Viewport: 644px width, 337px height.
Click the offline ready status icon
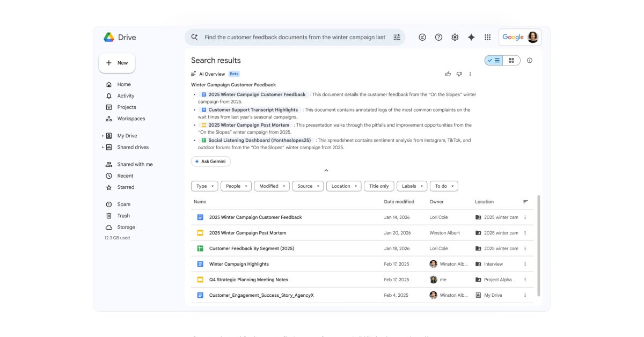(x=422, y=38)
